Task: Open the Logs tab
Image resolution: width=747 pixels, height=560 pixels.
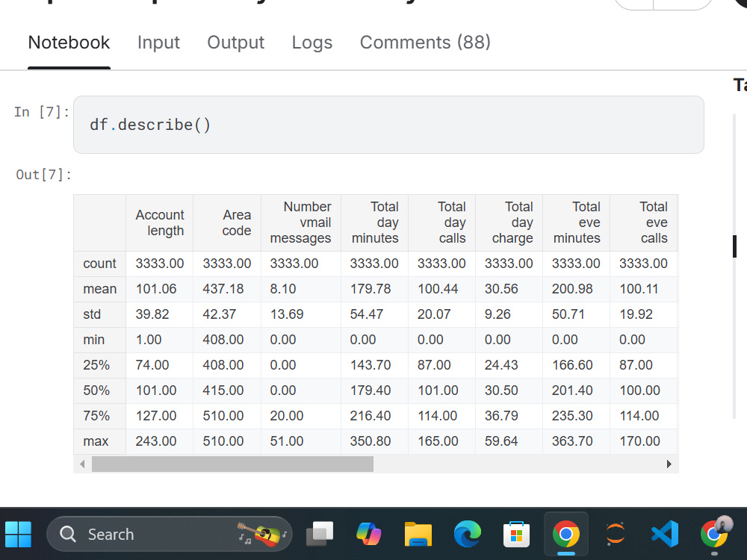Action: 312,43
